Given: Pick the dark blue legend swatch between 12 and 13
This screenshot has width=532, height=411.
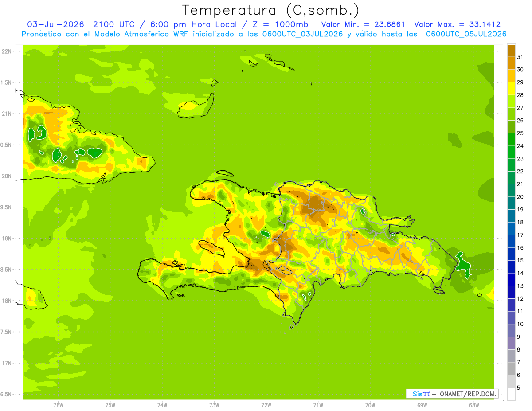Looking at the screenshot, I should pyautogui.click(x=511, y=292).
